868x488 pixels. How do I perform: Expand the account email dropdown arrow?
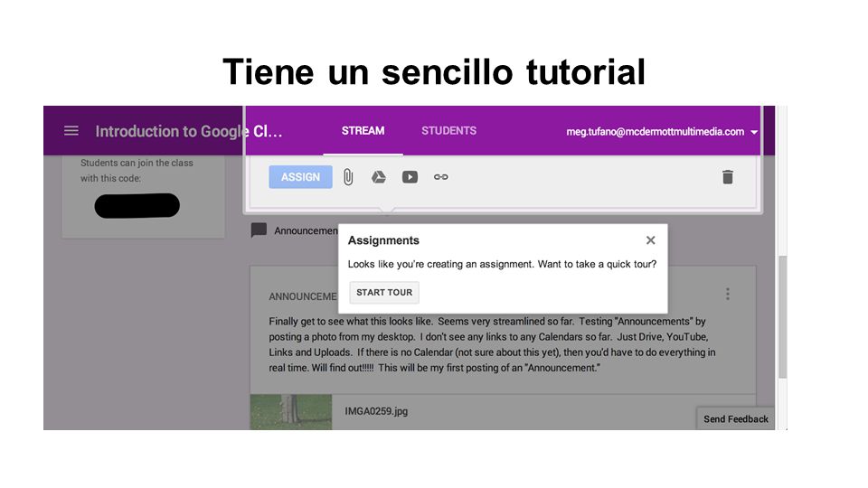click(x=754, y=132)
